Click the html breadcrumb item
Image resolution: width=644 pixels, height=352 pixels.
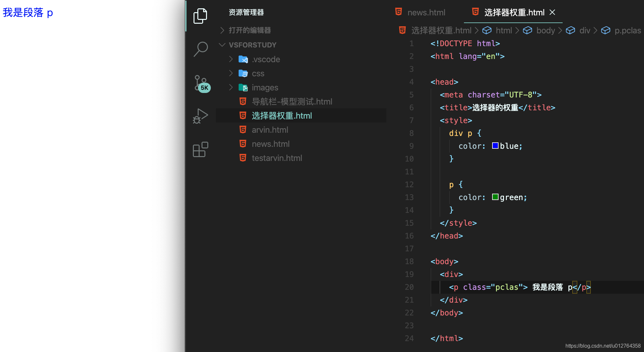504,30
